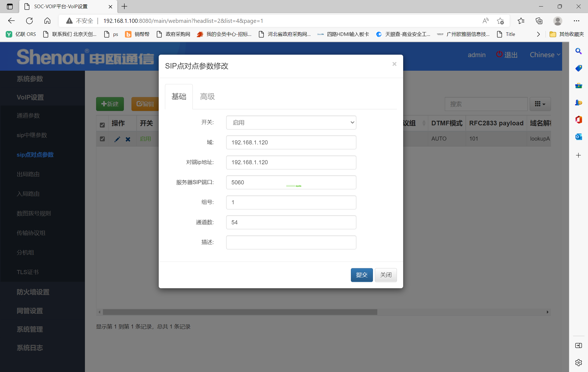Click the blue X delete row icon
Viewport: 588px width, 372px height.
pyautogui.click(x=128, y=139)
